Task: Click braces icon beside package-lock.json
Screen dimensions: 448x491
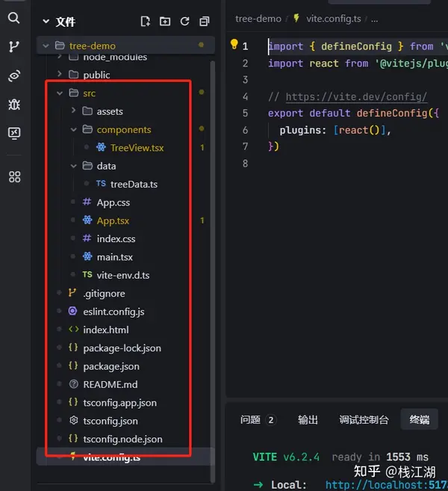Action: 73,348
